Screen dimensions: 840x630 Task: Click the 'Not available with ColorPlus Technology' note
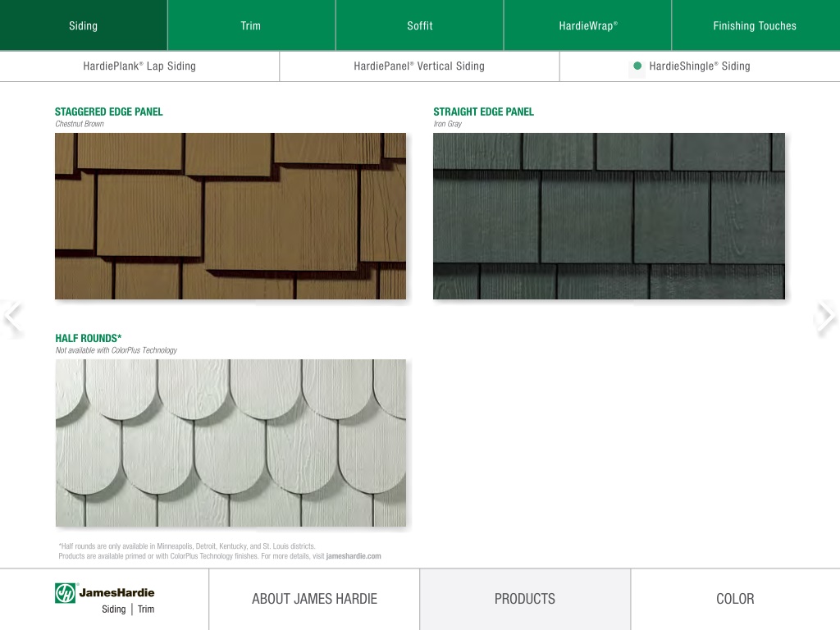point(116,350)
